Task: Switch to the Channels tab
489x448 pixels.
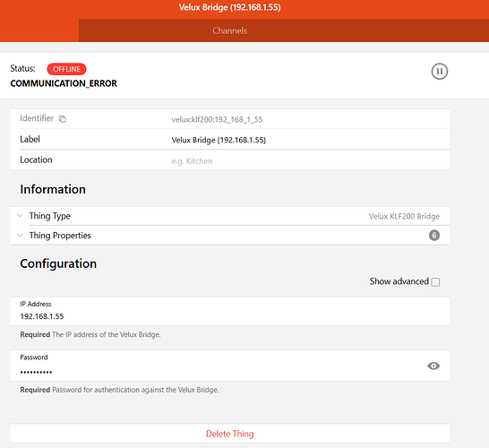Action: click(230, 30)
